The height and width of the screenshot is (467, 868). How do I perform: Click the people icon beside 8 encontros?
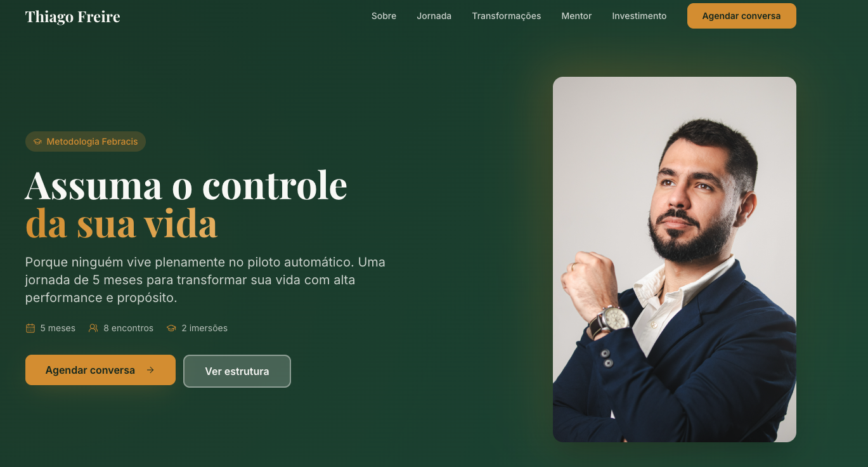click(93, 328)
